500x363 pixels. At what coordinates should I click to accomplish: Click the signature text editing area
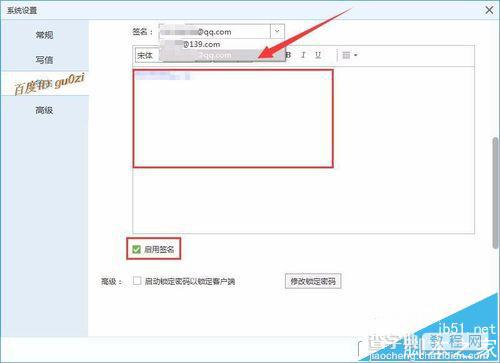(x=303, y=150)
